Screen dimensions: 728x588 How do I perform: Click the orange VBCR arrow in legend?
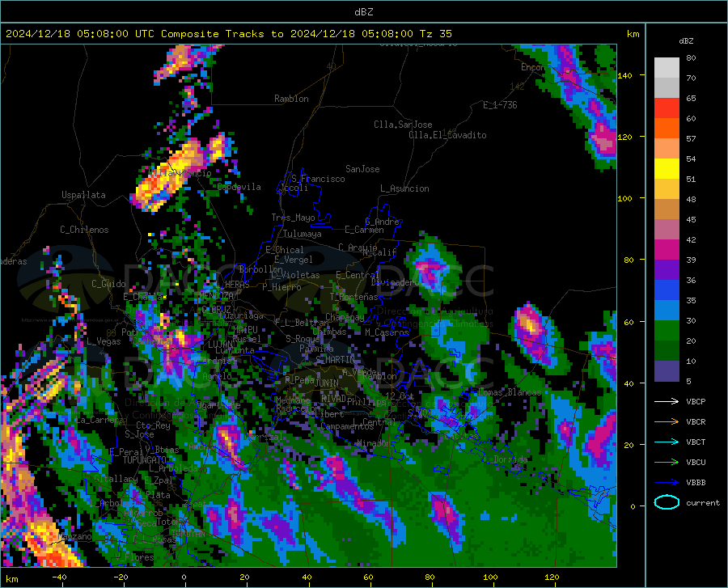click(x=667, y=421)
